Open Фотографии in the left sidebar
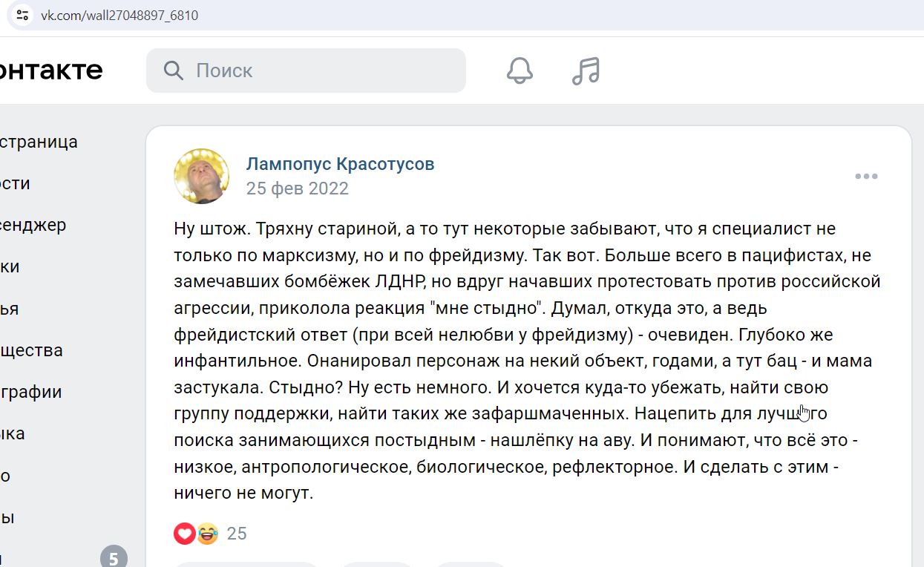 (30, 392)
